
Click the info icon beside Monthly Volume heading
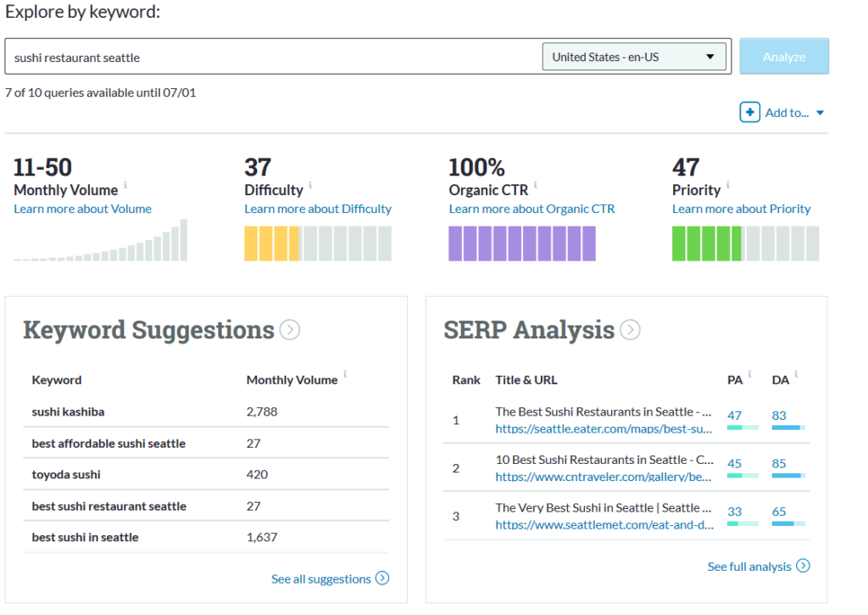click(x=125, y=185)
